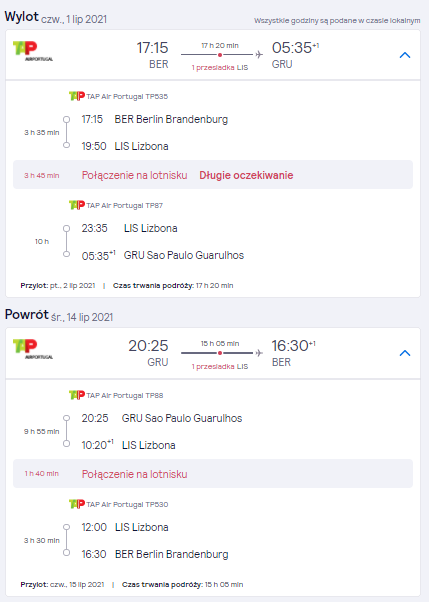Image resolution: width=429 pixels, height=602 pixels.
Task: Click the airplane icon on outbound route line
Action: (259, 55)
